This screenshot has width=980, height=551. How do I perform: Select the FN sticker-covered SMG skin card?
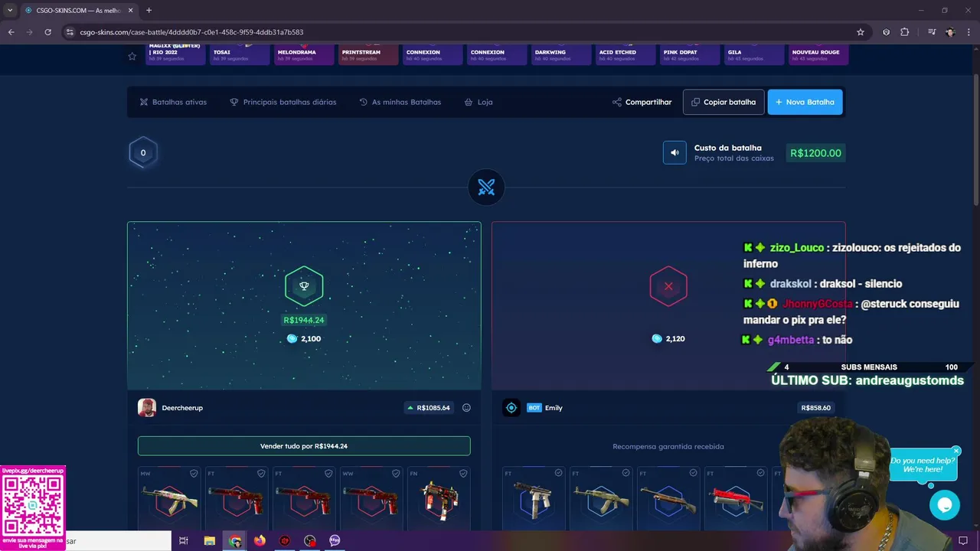[x=439, y=499]
